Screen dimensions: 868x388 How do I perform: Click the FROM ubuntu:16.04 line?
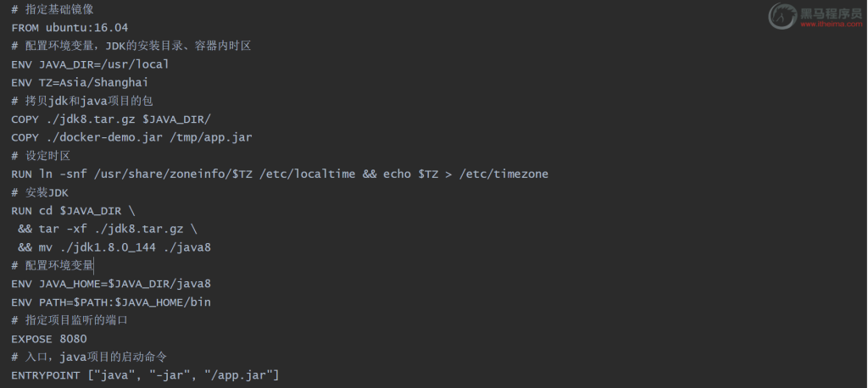[70, 27]
